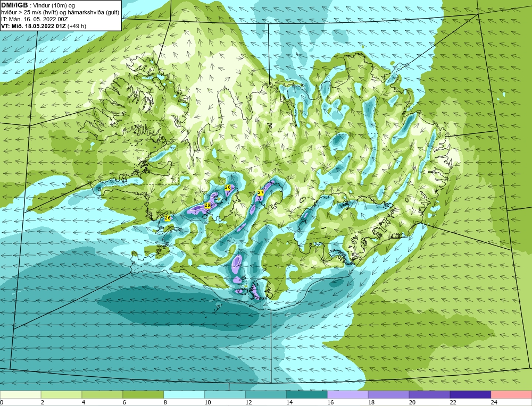Screen dimensions: 532x406
Task: Click the legend scale value 6
Action: click(x=124, y=403)
